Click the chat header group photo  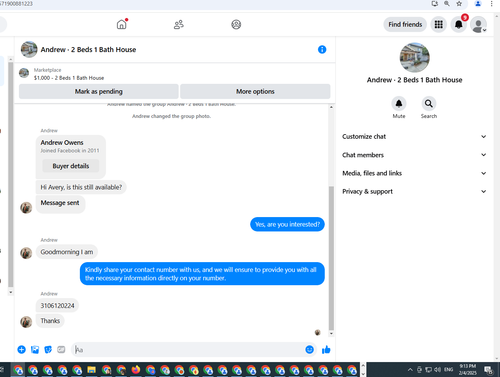29,49
